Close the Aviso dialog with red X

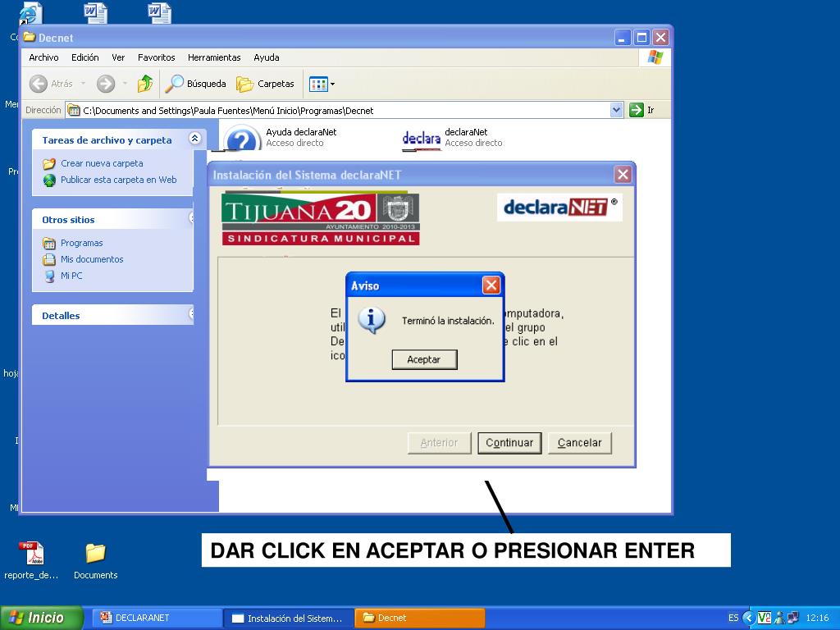(x=491, y=285)
